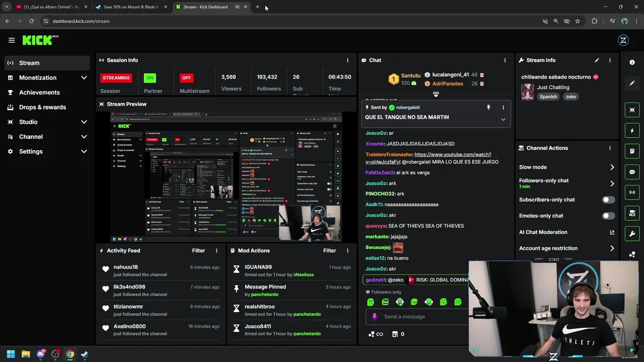This screenshot has width=644, height=362.
Task: Expand the pinned message chevron
Action: (x=503, y=120)
